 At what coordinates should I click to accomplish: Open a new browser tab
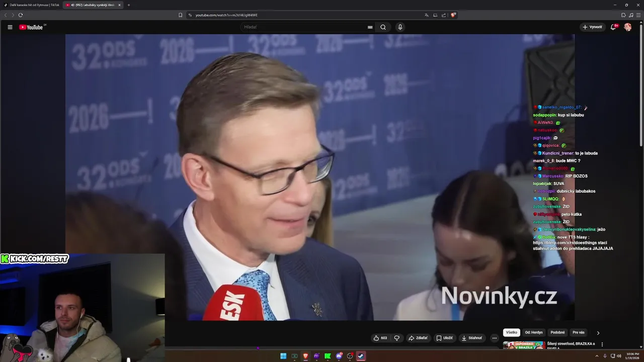129,5
